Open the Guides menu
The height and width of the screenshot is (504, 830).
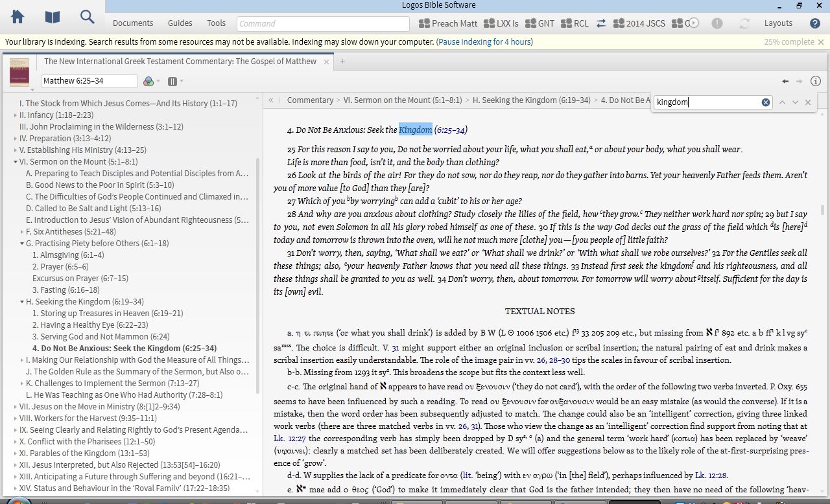180,23
